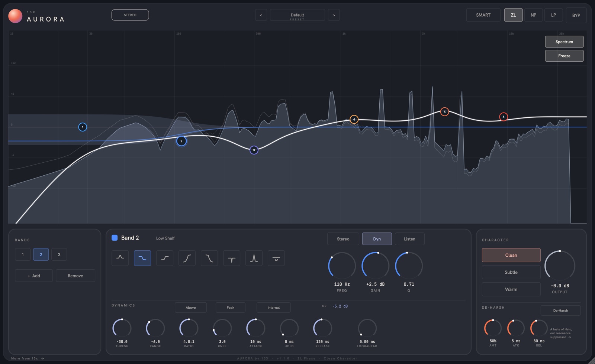Toggle the BYP bypass button
This screenshot has width=595, height=364.
(576, 15)
